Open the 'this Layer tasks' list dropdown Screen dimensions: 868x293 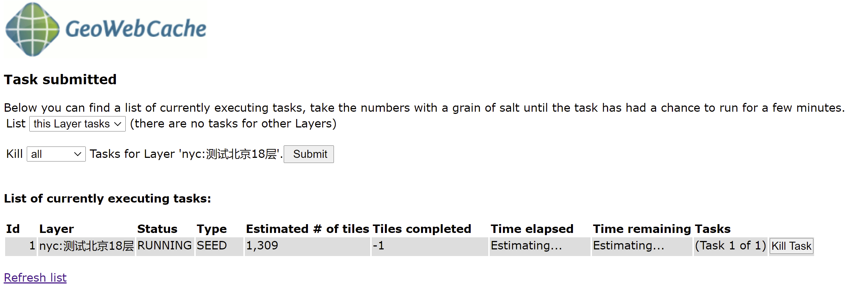77,124
